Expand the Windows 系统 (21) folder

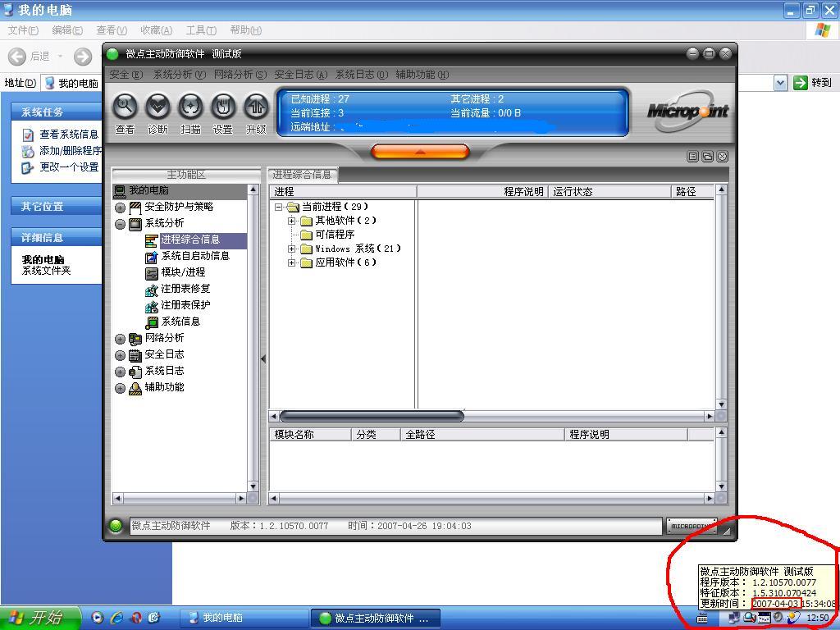coord(291,249)
